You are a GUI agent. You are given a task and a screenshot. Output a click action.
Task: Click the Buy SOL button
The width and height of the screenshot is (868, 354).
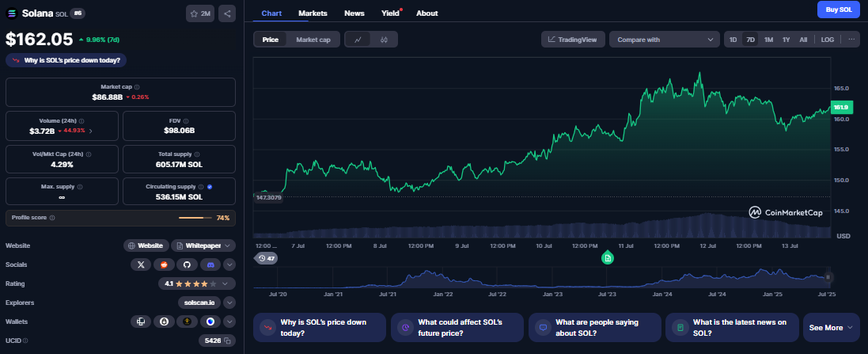[838, 10]
